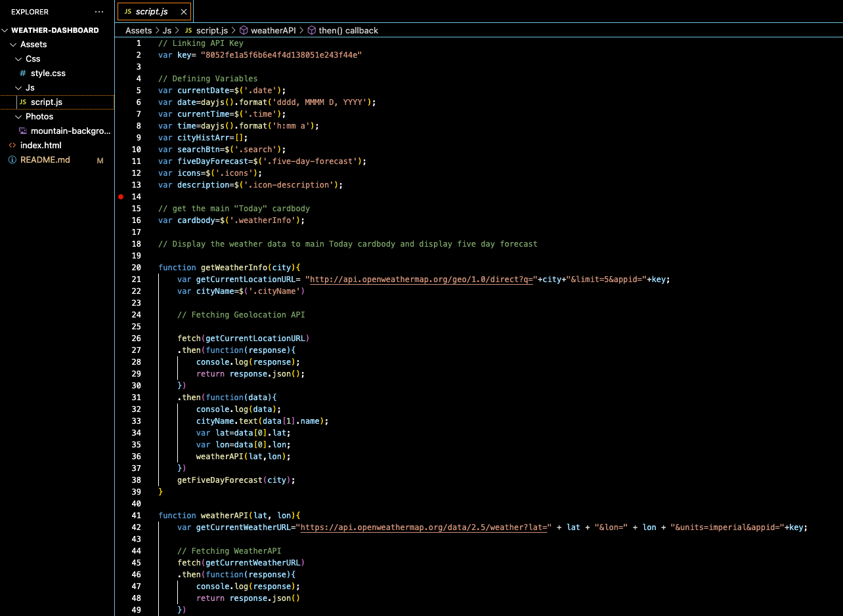Screen dimensions: 843x616
Task: Click the geo/1.0/direct URL link on line 21
Action: coord(421,279)
